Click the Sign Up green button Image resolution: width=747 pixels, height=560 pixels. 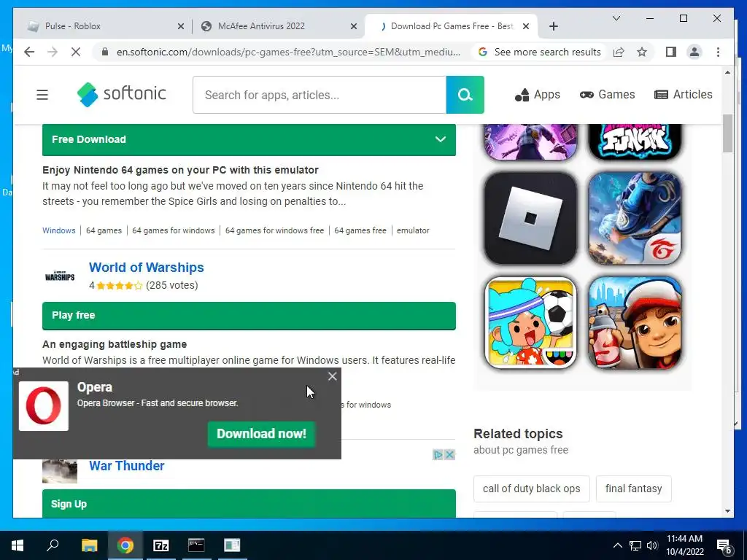tap(249, 503)
